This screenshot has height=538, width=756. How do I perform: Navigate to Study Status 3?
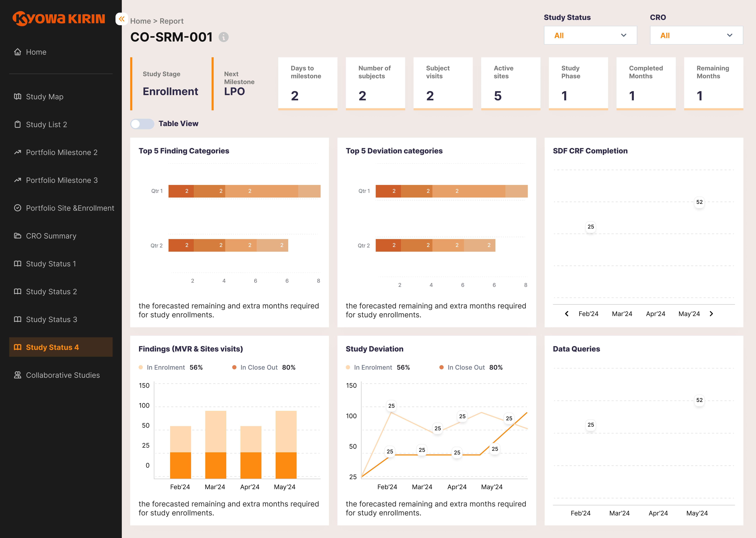point(61,319)
